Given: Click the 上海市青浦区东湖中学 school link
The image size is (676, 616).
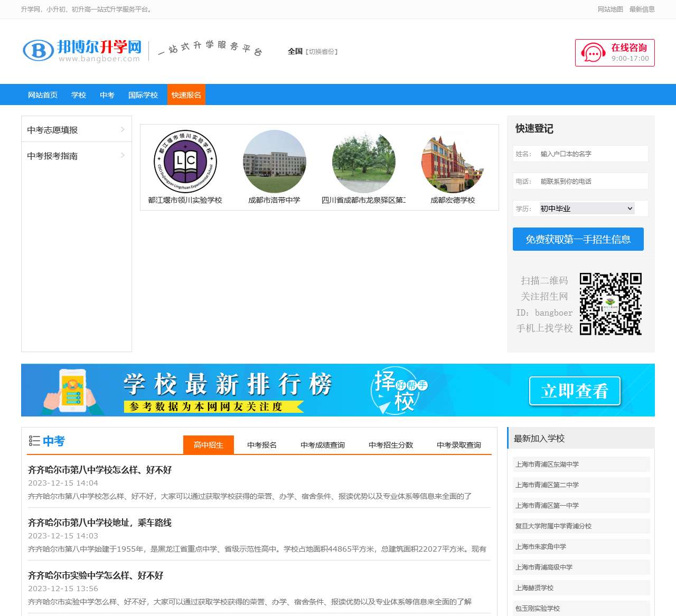Looking at the screenshot, I should 547,464.
